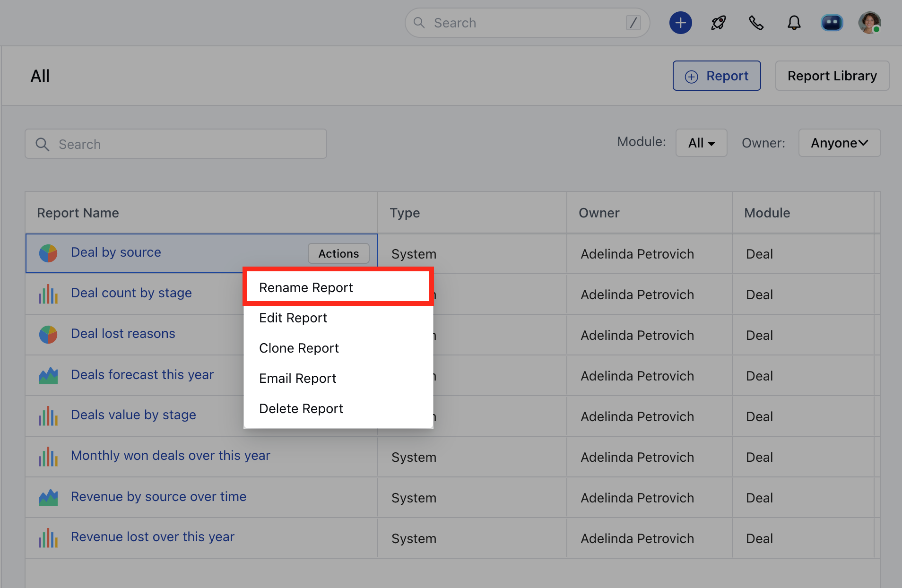Open Revenue by source over time report

coord(158,496)
